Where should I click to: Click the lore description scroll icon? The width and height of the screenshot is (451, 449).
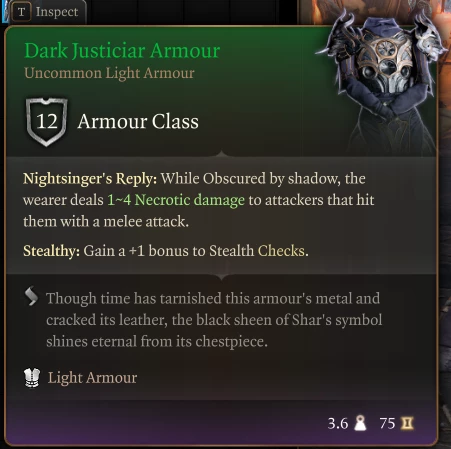(x=31, y=296)
